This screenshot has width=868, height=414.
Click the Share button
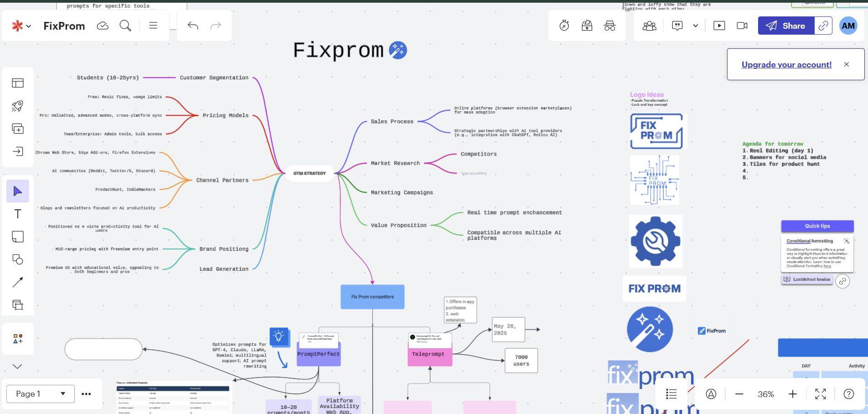785,26
